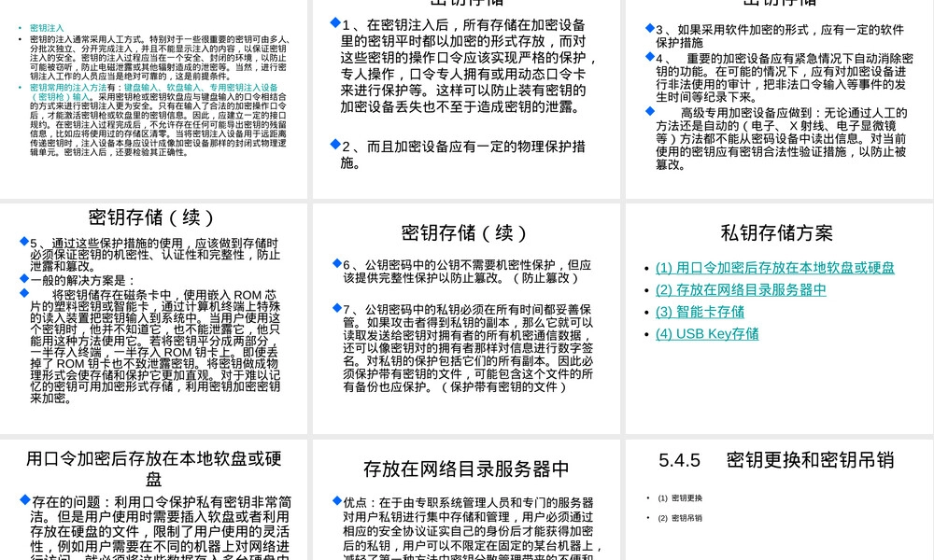The width and height of the screenshot is (934, 560).
Task: Click bullet 4、重要的加密设备应有紧急情况下
Action: pyautogui.click(x=785, y=78)
